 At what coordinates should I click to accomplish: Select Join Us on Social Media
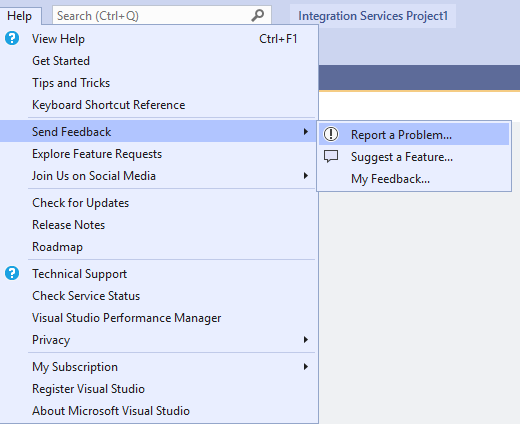pyautogui.click(x=158, y=176)
